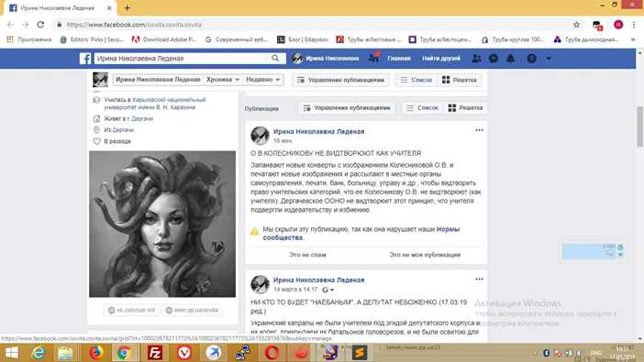Screen dimensions: 644x362
Task: Open Editors' Picks bookmark
Action: 92,39
